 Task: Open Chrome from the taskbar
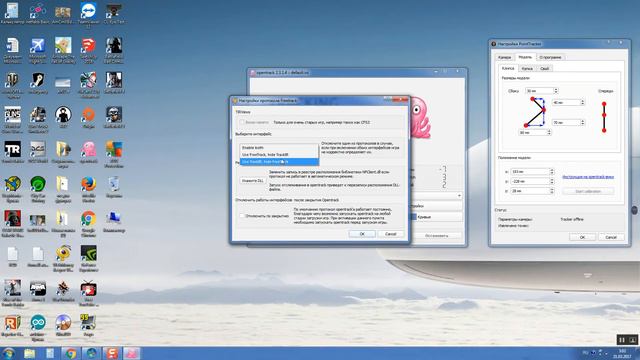[71, 353]
